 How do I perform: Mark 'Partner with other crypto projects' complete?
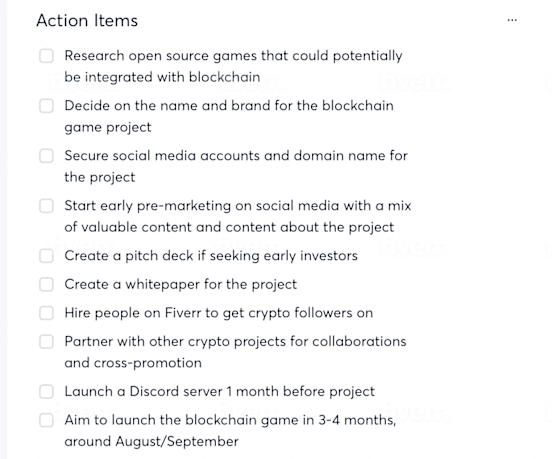click(46, 341)
